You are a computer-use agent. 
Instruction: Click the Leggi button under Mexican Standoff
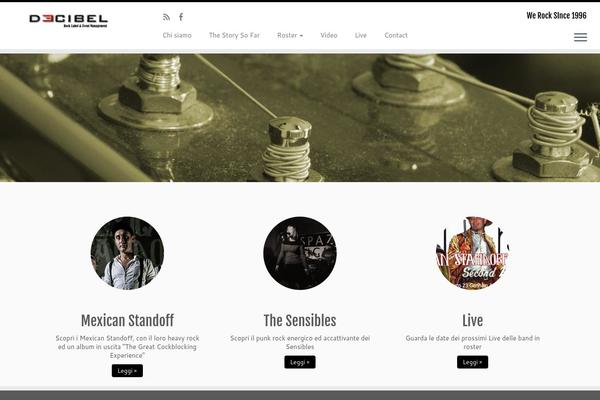(x=127, y=371)
